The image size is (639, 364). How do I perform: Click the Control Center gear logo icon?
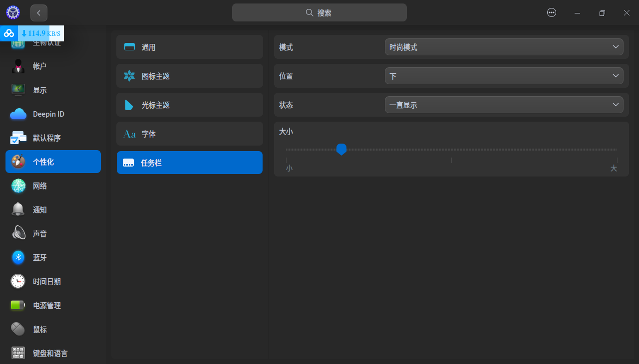click(x=13, y=12)
